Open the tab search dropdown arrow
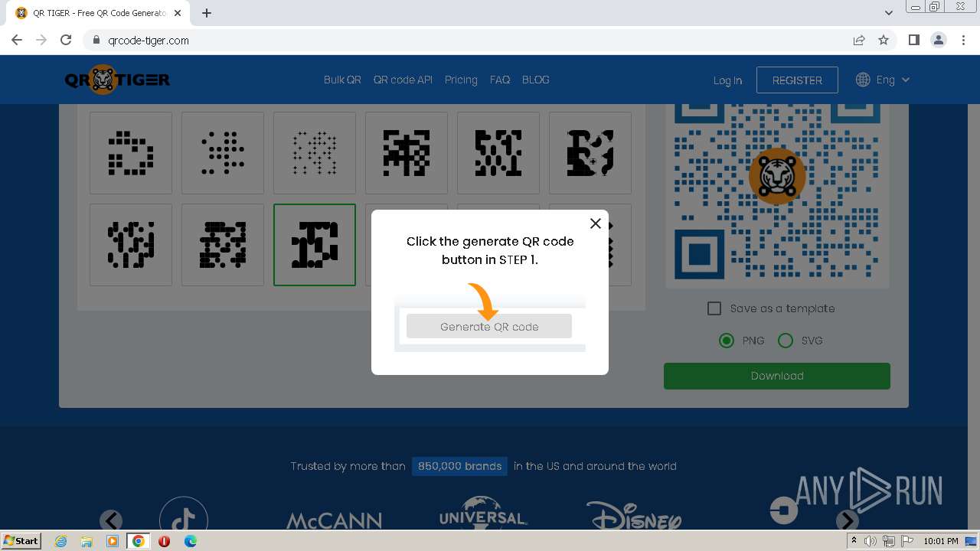Viewport: 980px width, 551px height. (x=888, y=13)
